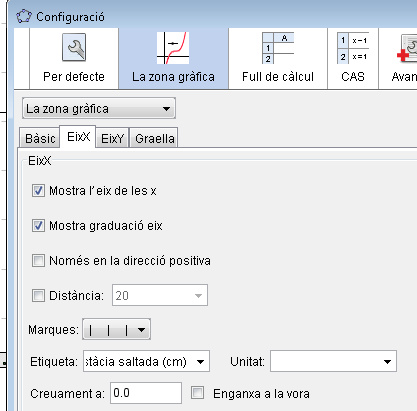Enable the Distància checkbox

click(x=38, y=295)
